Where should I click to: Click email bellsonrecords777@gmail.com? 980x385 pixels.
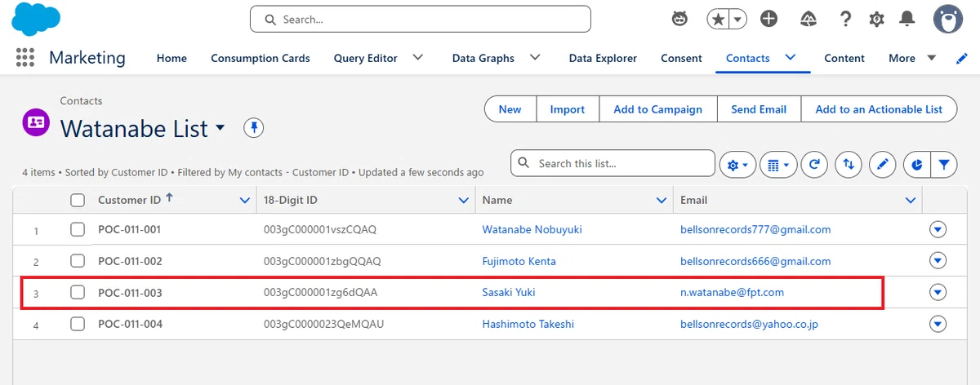tap(755, 230)
